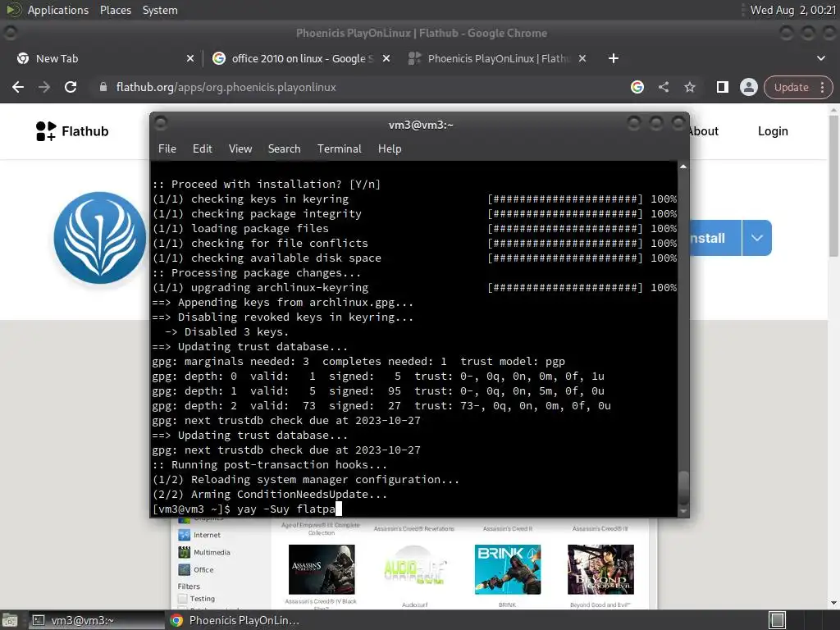Click the terminal window menu icon in its titlebar

pyautogui.click(x=161, y=124)
